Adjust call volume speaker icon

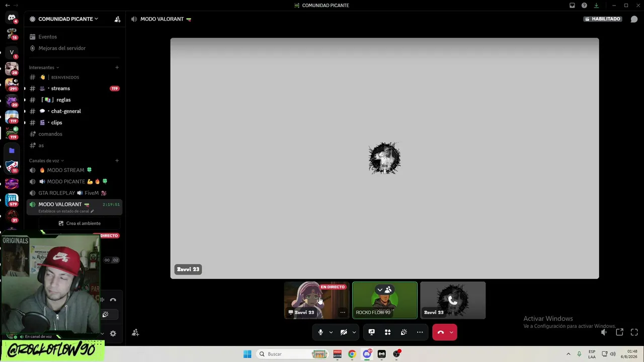pos(604,332)
